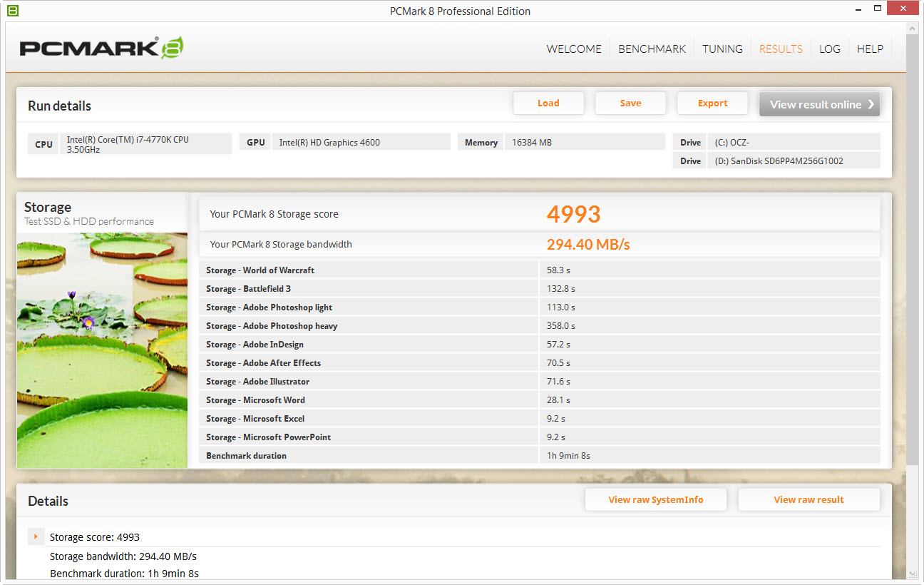Click the Run details heading
This screenshot has width=924, height=585.
(59, 106)
